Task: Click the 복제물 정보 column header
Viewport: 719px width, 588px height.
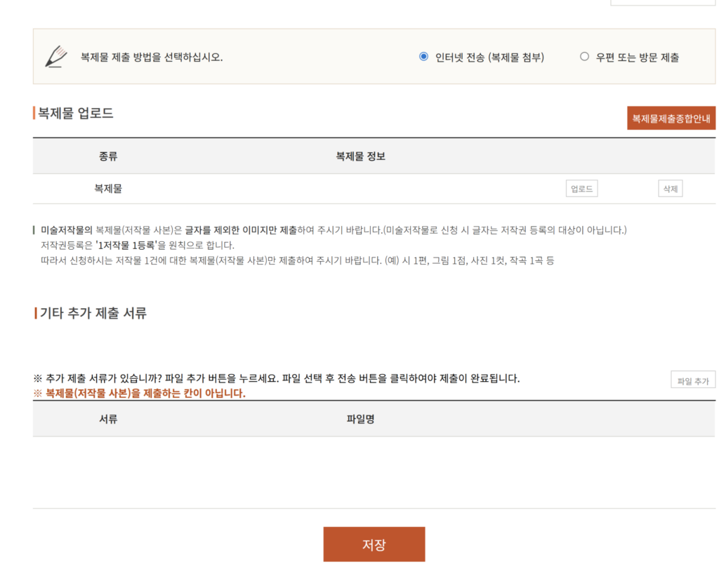Action: point(360,156)
